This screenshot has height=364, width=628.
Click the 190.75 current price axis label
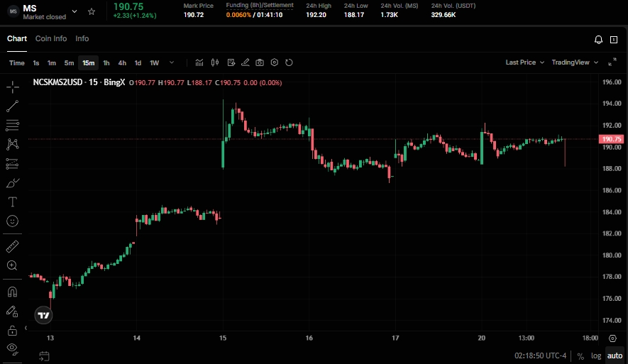611,139
